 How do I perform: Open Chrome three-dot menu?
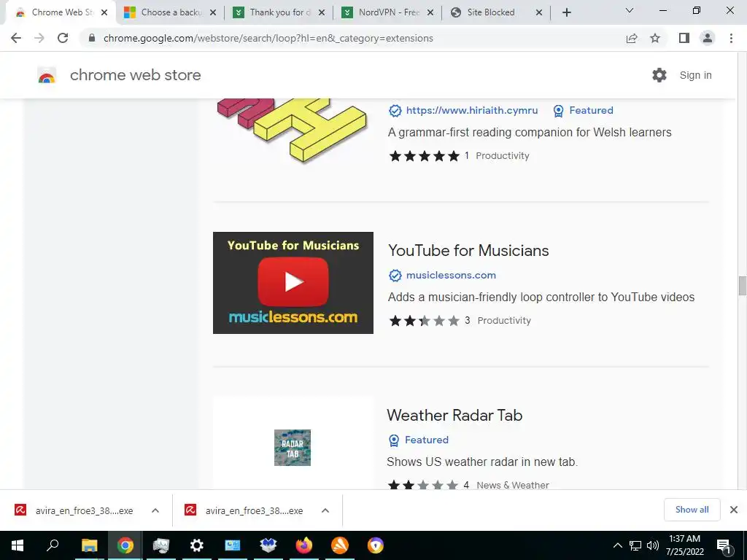point(731,38)
